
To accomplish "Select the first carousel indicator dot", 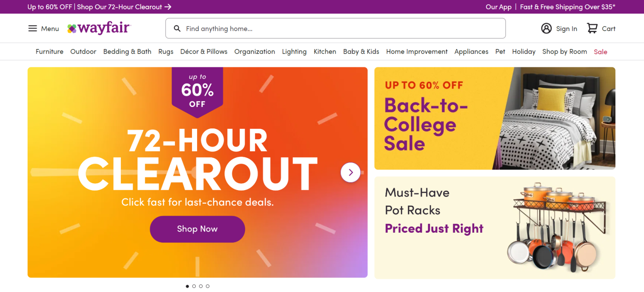I will click(x=187, y=286).
